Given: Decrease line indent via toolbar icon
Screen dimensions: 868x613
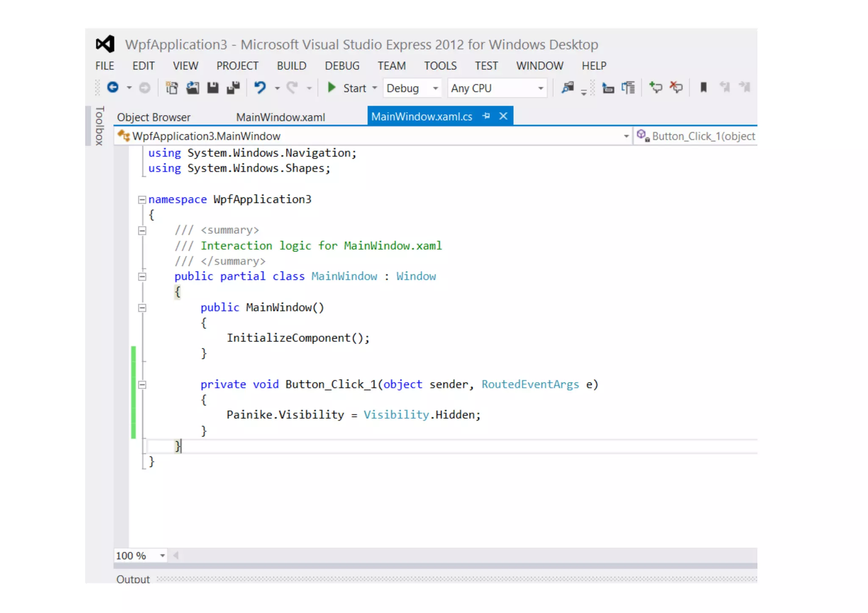Looking at the screenshot, I should [x=608, y=88].
